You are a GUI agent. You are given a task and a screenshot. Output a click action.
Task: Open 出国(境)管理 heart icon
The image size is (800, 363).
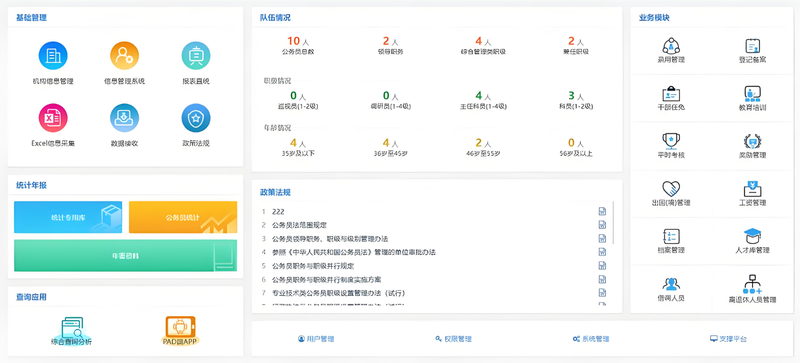[x=671, y=188]
